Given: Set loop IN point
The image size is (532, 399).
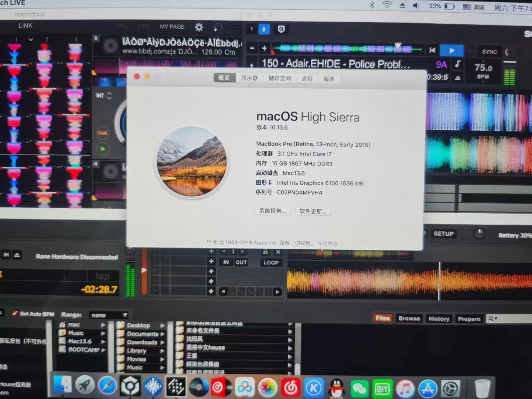Looking at the screenshot, I should point(226,262).
